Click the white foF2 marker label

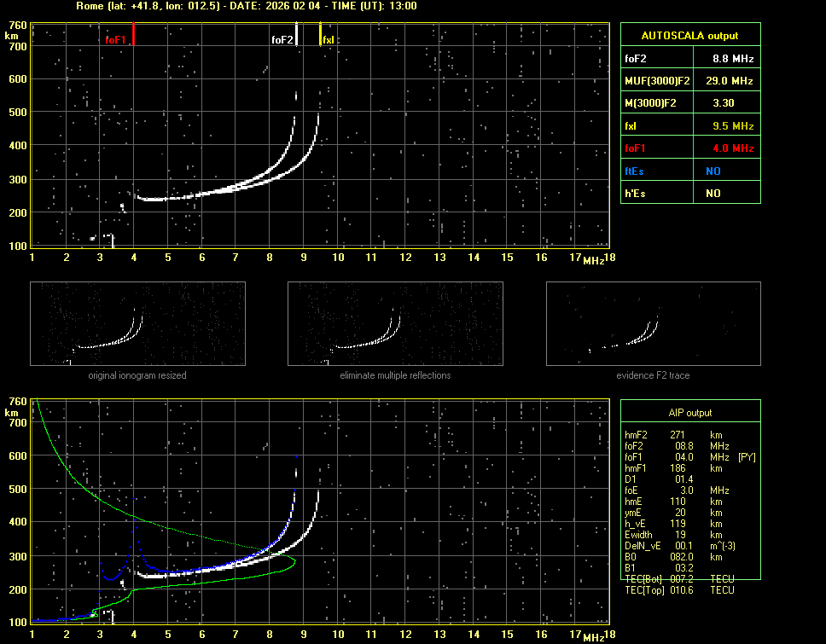click(282, 40)
